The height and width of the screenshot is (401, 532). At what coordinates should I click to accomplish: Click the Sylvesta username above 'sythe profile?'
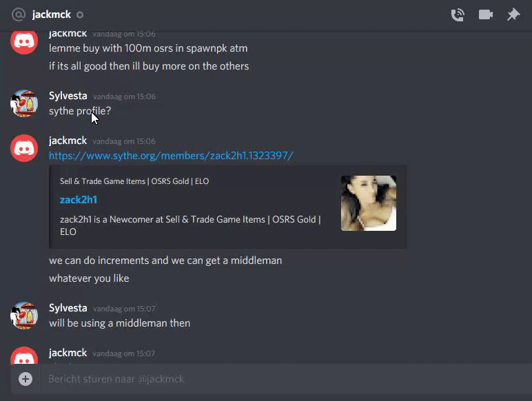coord(68,96)
